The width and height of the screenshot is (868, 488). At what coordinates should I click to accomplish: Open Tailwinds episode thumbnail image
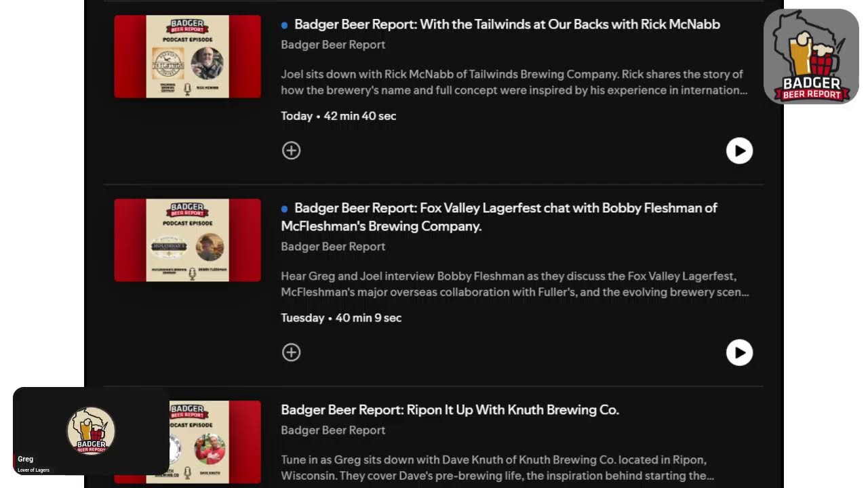[x=187, y=56]
